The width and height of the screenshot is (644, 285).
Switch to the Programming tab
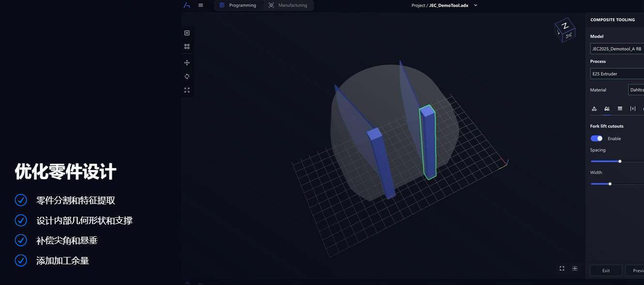[x=238, y=5]
